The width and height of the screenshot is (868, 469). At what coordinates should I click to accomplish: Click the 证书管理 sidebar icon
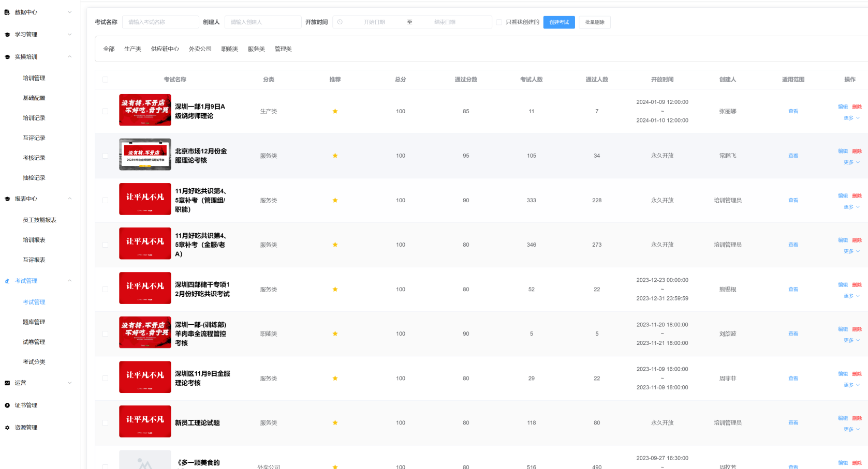[7, 405]
